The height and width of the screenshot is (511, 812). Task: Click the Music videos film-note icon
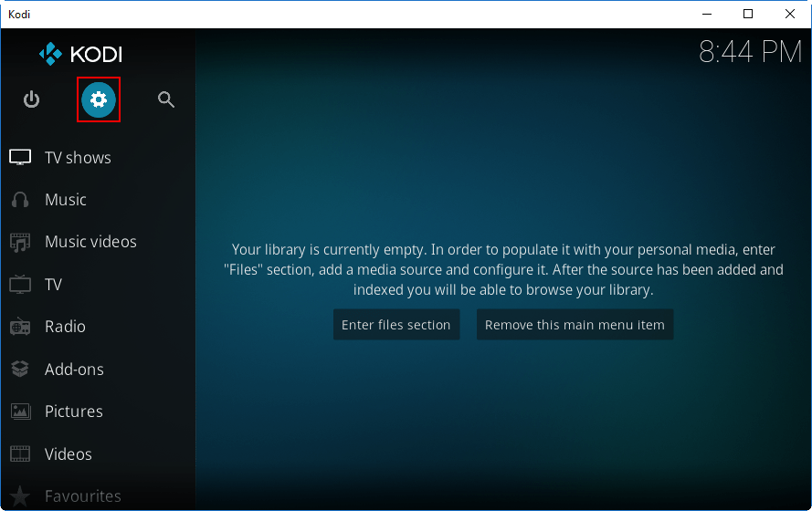[20, 242]
